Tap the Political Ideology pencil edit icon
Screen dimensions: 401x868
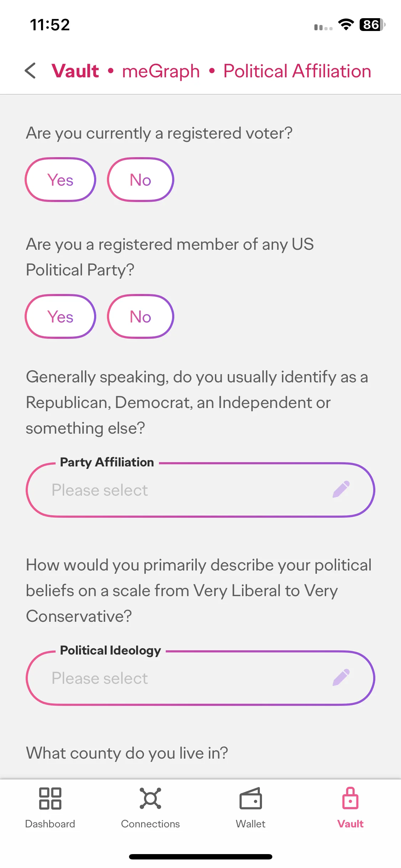(x=341, y=678)
